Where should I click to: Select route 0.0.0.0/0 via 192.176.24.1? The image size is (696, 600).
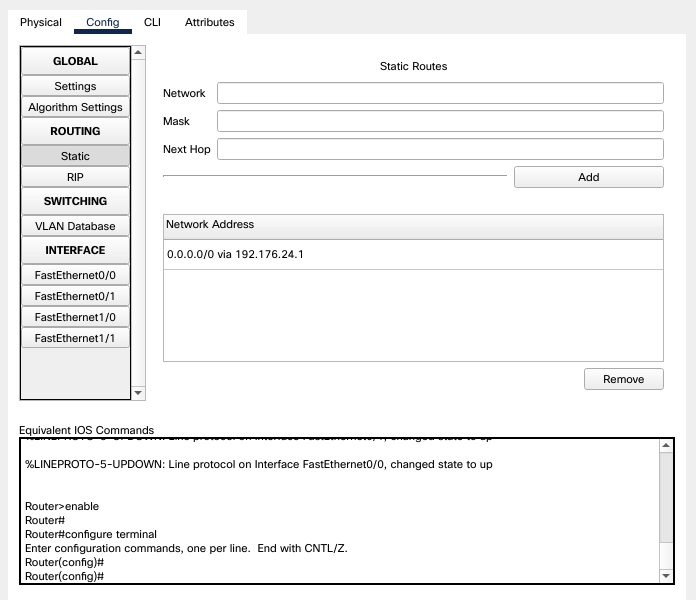(x=413, y=254)
